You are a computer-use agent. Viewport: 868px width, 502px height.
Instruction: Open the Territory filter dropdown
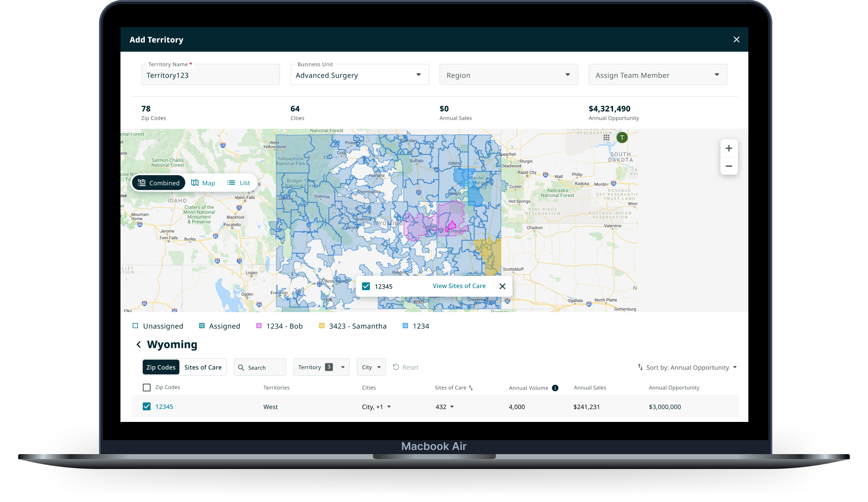point(321,367)
